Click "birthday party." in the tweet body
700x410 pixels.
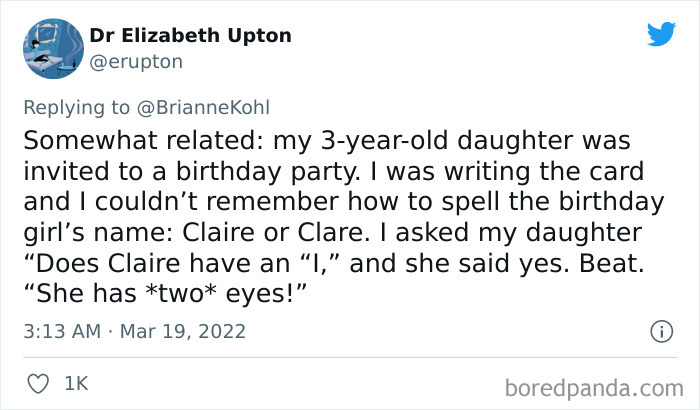[x=267, y=172]
